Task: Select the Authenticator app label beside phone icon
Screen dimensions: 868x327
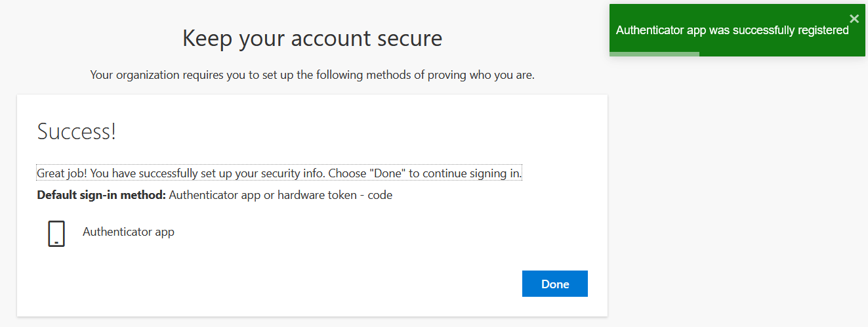Action: (129, 231)
